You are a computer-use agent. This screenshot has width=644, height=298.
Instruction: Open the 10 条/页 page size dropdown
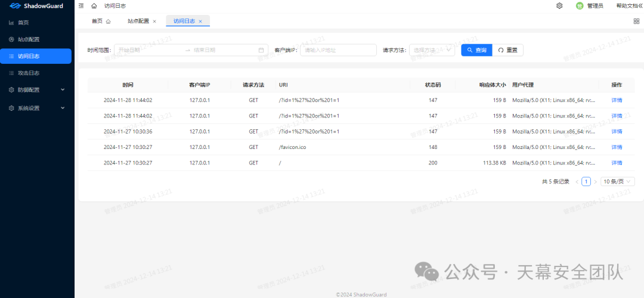618,181
